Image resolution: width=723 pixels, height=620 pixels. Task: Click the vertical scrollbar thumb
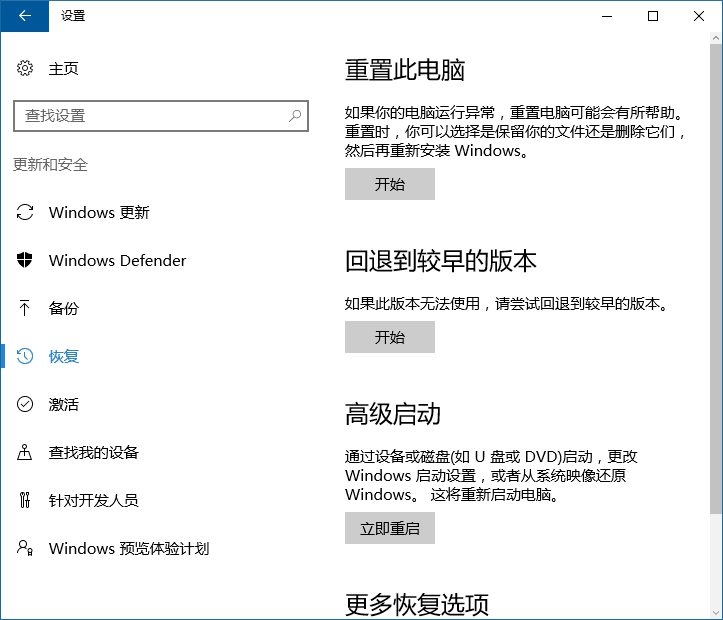coord(714,280)
